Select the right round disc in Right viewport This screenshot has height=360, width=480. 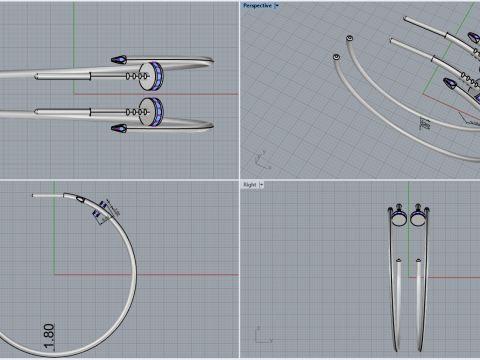pyautogui.click(x=418, y=220)
